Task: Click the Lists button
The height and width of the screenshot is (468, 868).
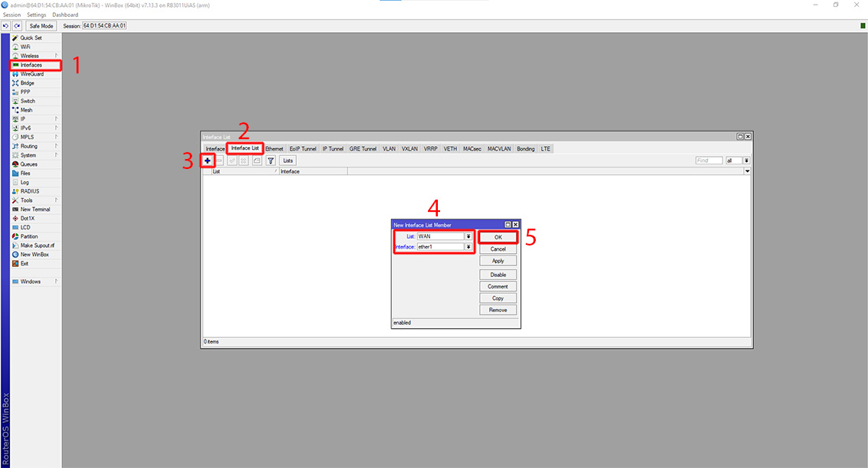Action: click(288, 161)
